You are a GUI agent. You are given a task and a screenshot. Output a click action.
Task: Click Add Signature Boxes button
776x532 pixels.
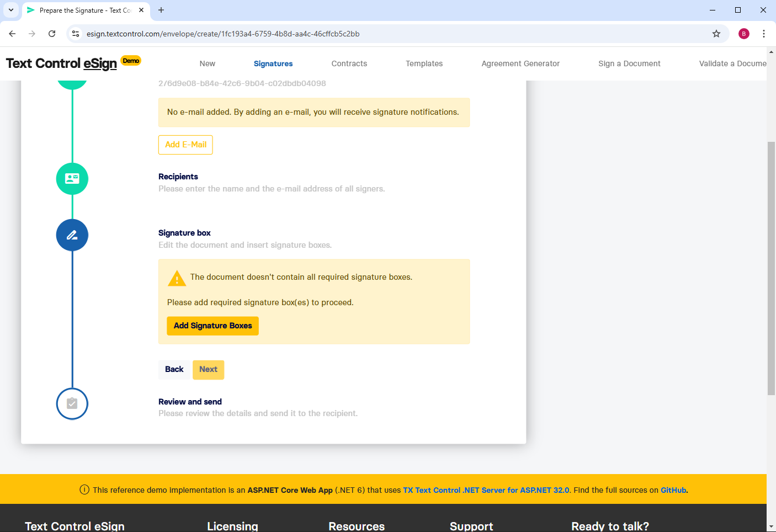point(212,326)
